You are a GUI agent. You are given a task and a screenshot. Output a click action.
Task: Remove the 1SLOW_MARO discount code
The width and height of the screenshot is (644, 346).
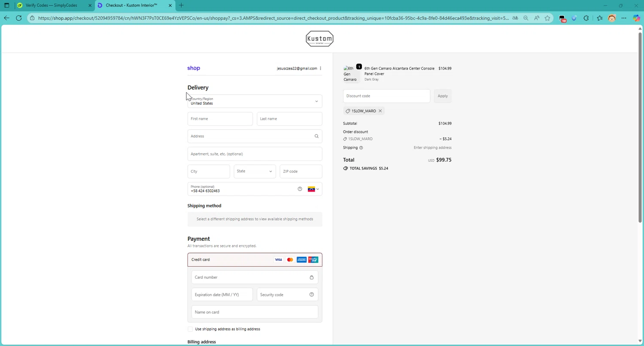point(380,111)
